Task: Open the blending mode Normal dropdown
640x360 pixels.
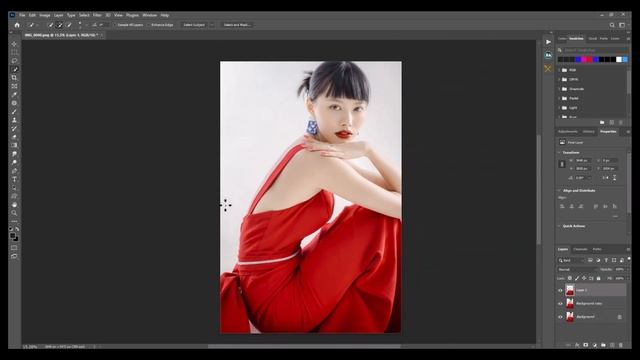Action: [x=577, y=270]
